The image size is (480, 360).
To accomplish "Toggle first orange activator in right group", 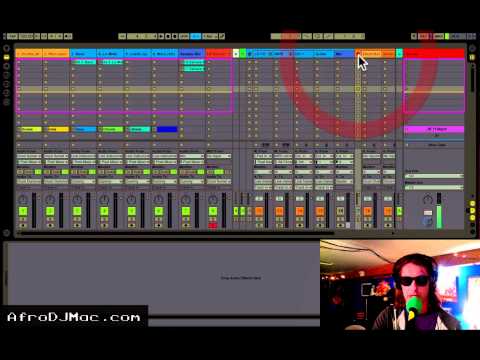I will point(259,211).
